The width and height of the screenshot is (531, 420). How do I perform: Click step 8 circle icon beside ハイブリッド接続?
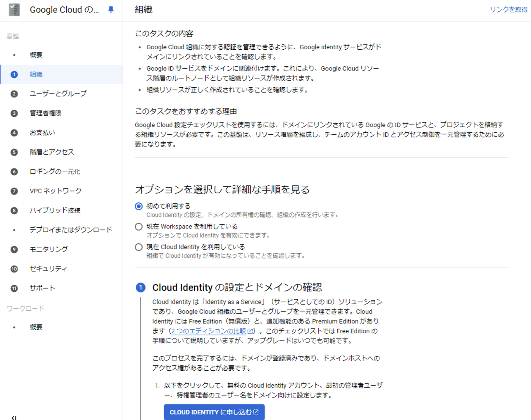coord(14,210)
